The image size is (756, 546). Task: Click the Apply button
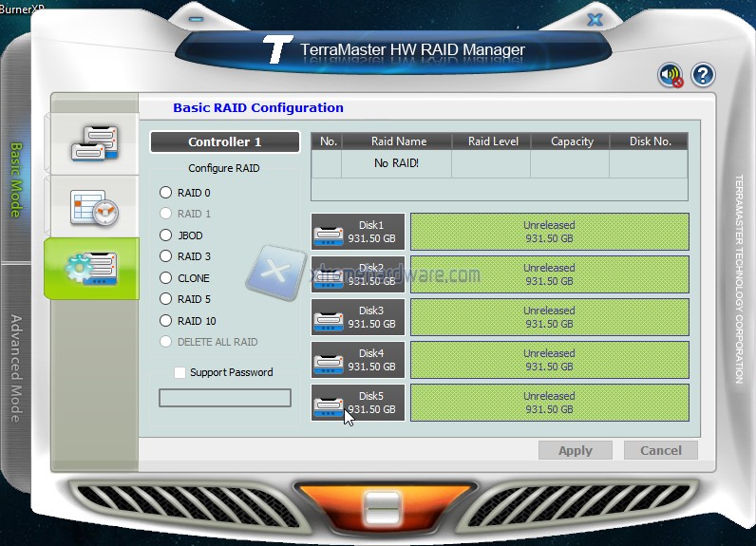click(575, 450)
